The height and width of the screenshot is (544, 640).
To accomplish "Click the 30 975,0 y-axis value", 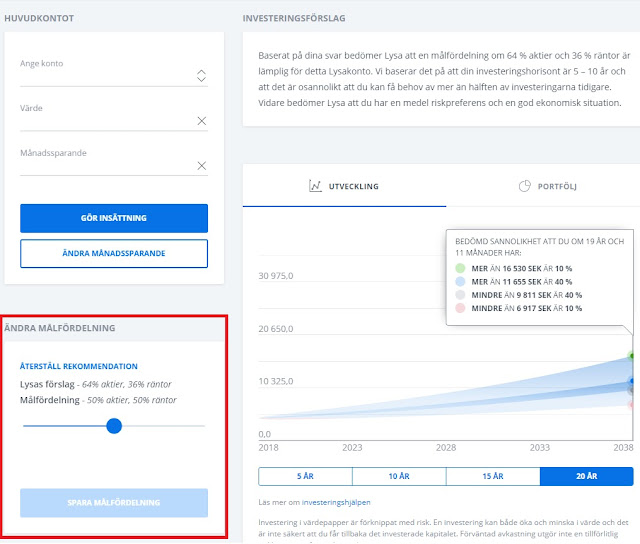I will 276,276.
